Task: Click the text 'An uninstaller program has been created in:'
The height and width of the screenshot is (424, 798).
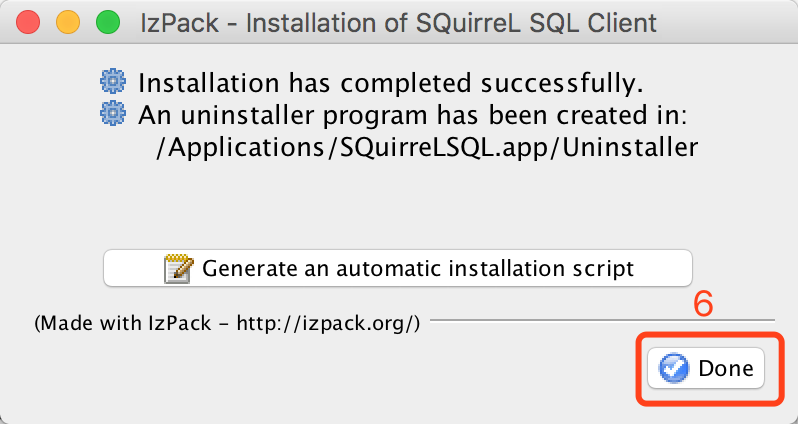Action: (413, 116)
